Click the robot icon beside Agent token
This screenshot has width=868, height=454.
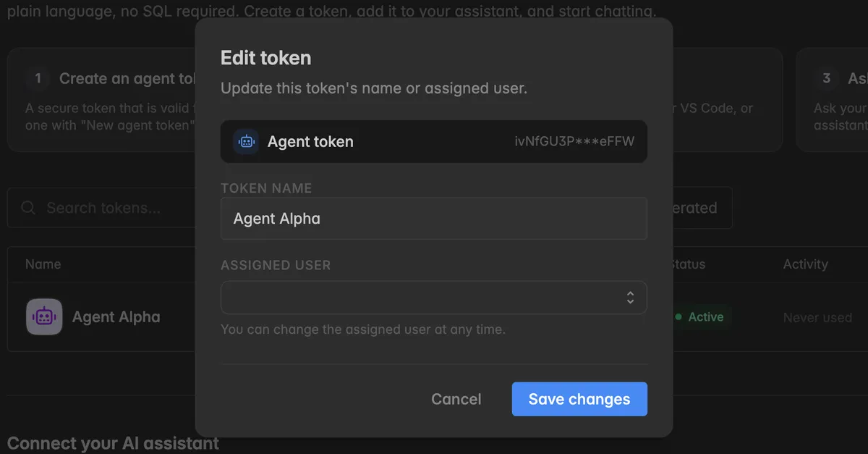tap(246, 141)
